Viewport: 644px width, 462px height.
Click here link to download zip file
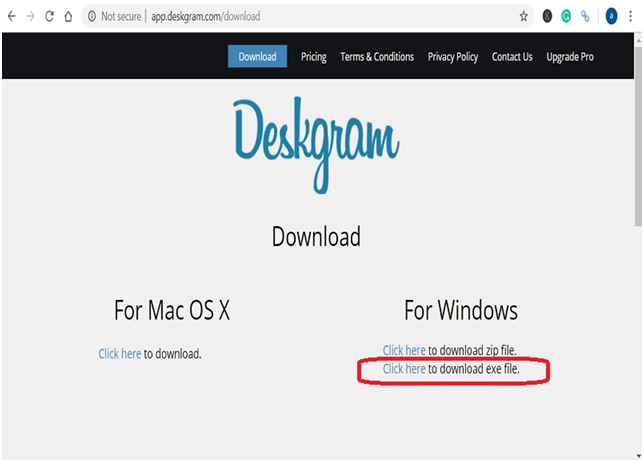pyautogui.click(x=404, y=350)
